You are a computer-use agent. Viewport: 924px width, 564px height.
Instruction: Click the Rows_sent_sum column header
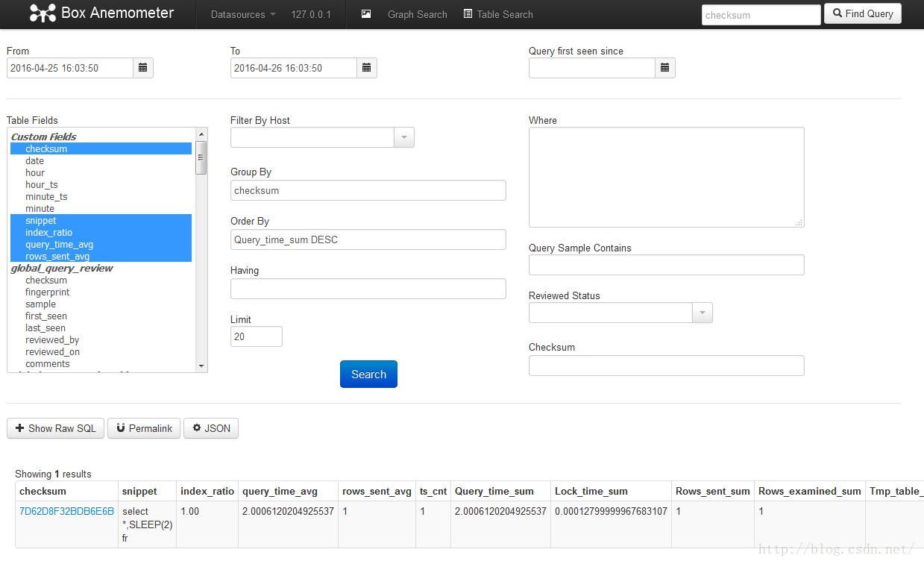pyautogui.click(x=713, y=492)
